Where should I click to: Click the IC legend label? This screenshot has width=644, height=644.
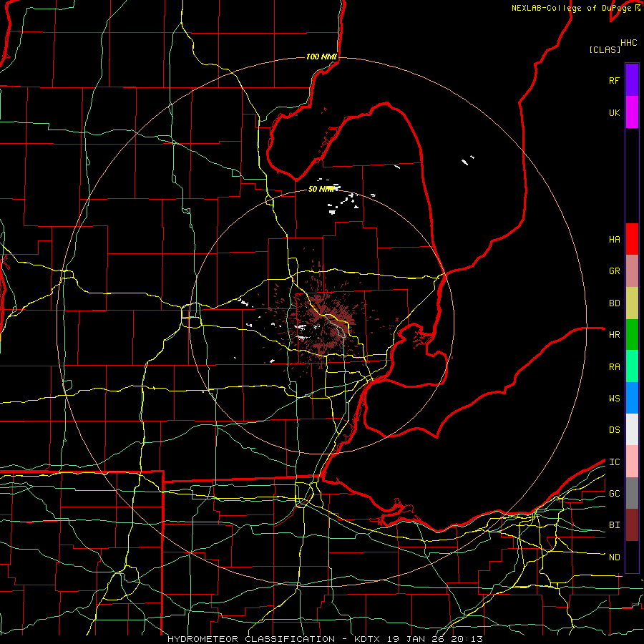tap(614, 462)
